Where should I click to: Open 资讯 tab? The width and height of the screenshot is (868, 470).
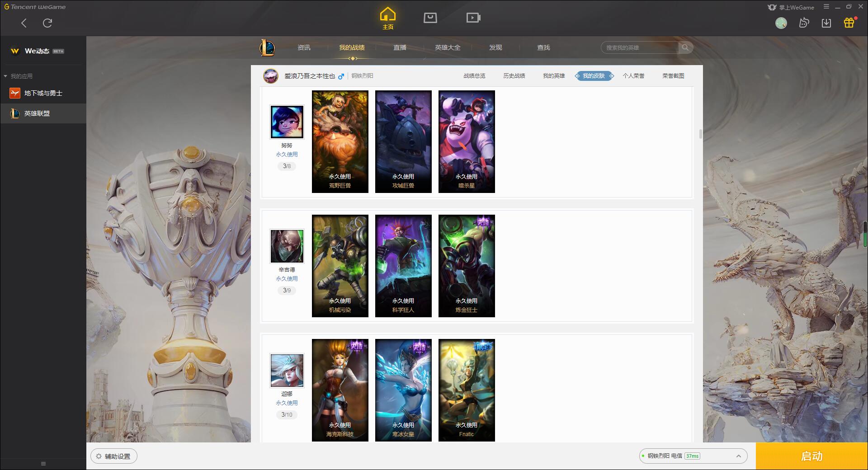[304, 47]
